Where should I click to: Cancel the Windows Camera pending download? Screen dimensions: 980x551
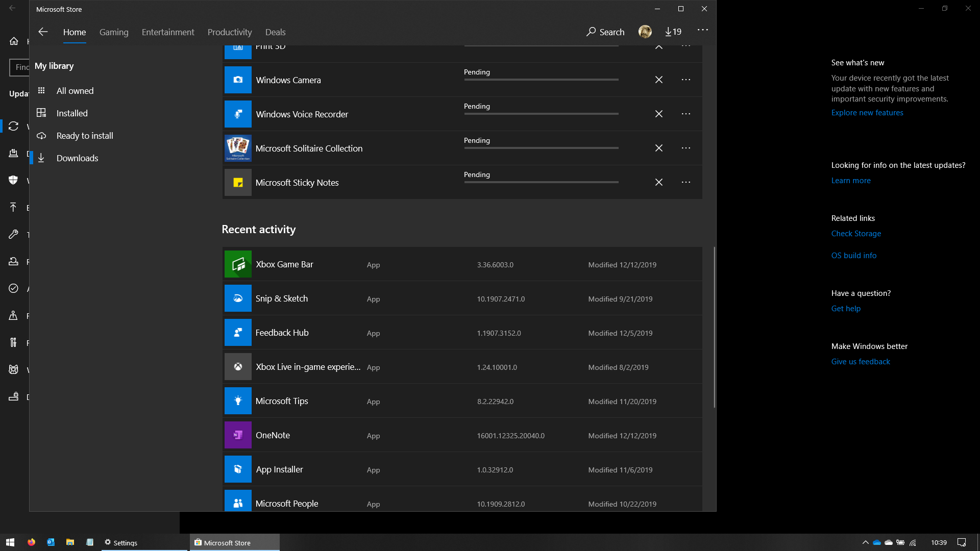pos(659,80)
